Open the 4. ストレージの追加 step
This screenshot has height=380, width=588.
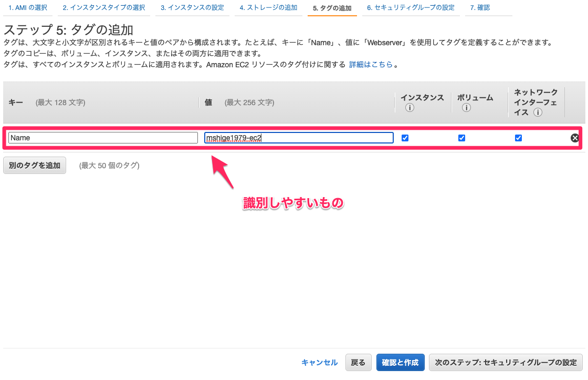pos(268,7)
